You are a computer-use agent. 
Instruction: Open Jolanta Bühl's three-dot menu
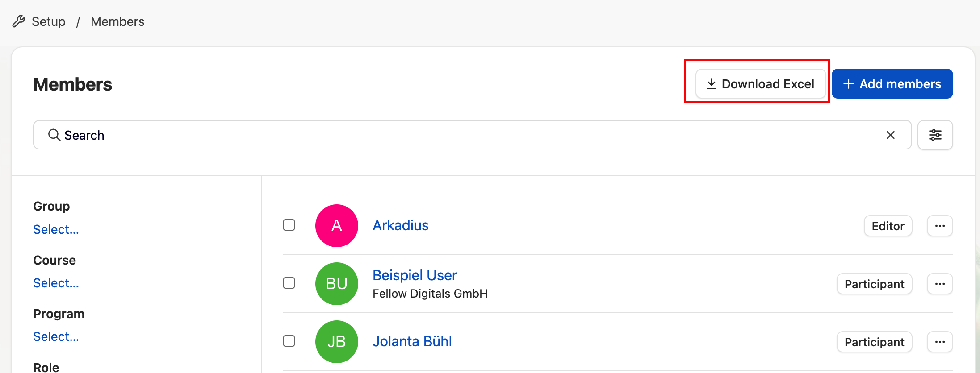pyautogui.click(x=940, y=342)
